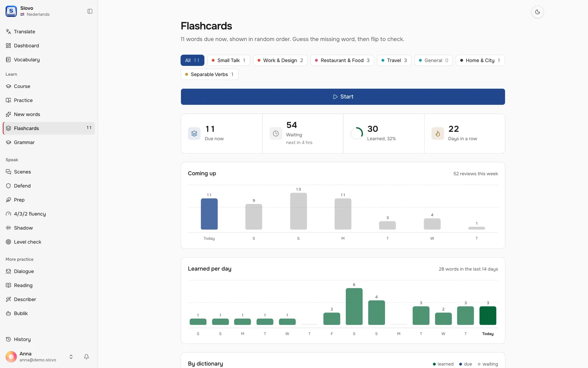588x368 pixels.
Task: Select the All filter chip
Action: click(x=192, y=60)
